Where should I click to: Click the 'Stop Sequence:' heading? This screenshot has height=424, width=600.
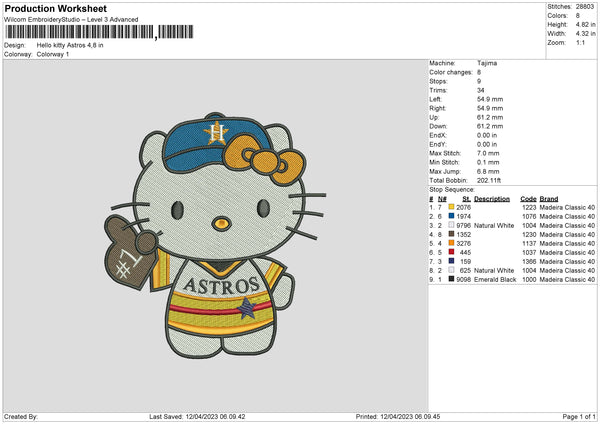pos(452,190)
